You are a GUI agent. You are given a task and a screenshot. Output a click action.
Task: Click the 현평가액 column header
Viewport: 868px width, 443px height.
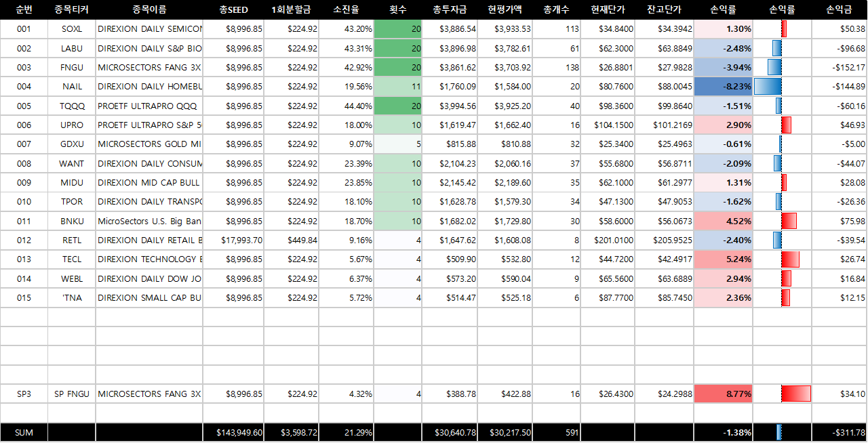(x=505, y=9)
